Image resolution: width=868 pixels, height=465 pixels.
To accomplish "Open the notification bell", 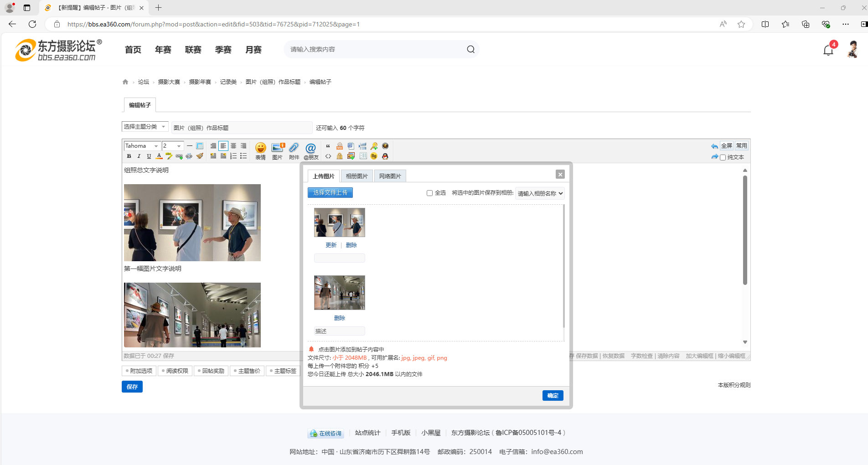I will [x=828, y=50].
